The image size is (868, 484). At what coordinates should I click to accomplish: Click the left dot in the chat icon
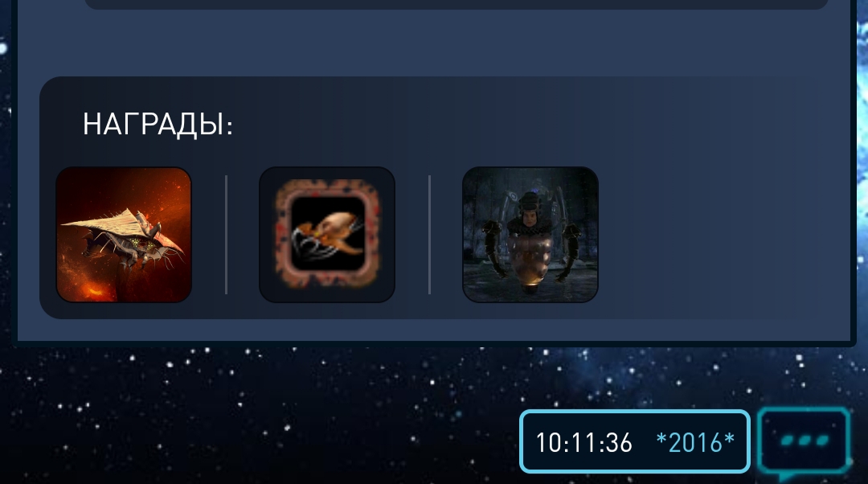[787, 441]
